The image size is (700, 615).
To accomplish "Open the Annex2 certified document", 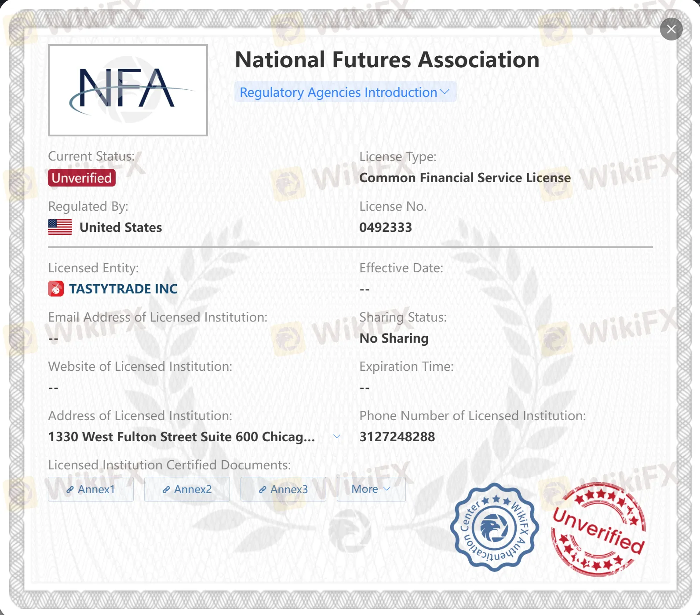I will point(187,489).
